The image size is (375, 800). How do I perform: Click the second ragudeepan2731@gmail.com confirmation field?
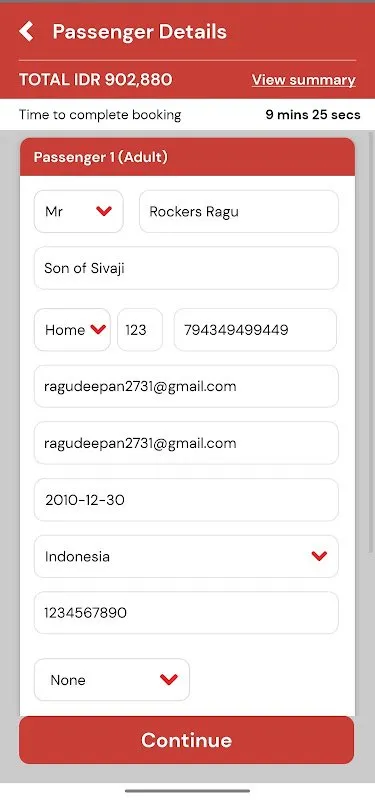pos(186,443)
